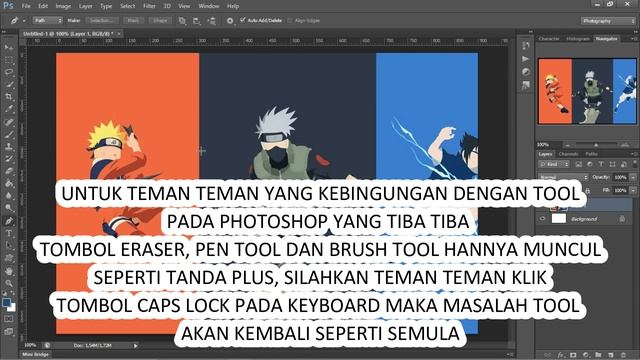Select the Hand tool
This screenshot has width=640, height=360.
pyautogui.click(x=9, y=271)
